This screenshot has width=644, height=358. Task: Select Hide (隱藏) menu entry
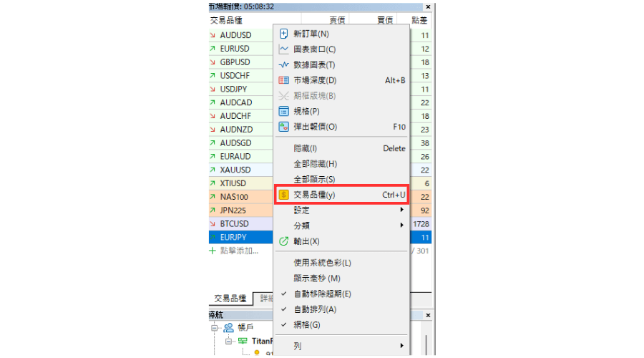(x=341, y=148)
